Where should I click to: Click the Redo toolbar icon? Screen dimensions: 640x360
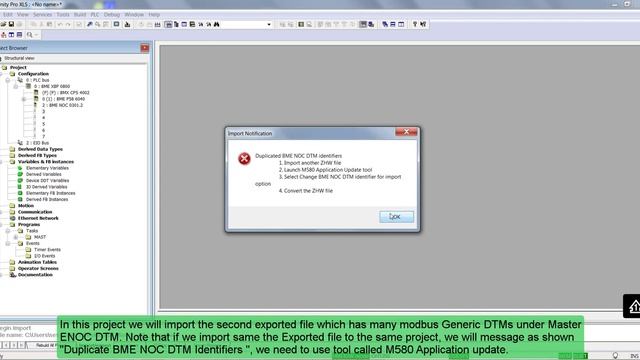tap(68, 24)
